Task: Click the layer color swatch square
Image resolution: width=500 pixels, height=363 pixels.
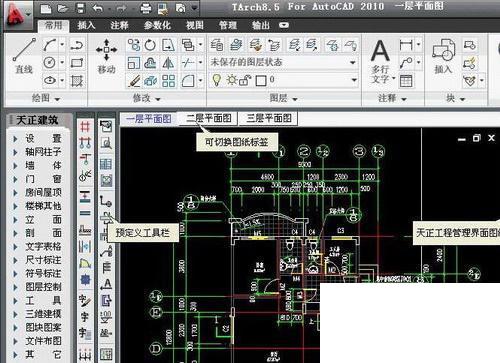Action: [x=261, y=80]
